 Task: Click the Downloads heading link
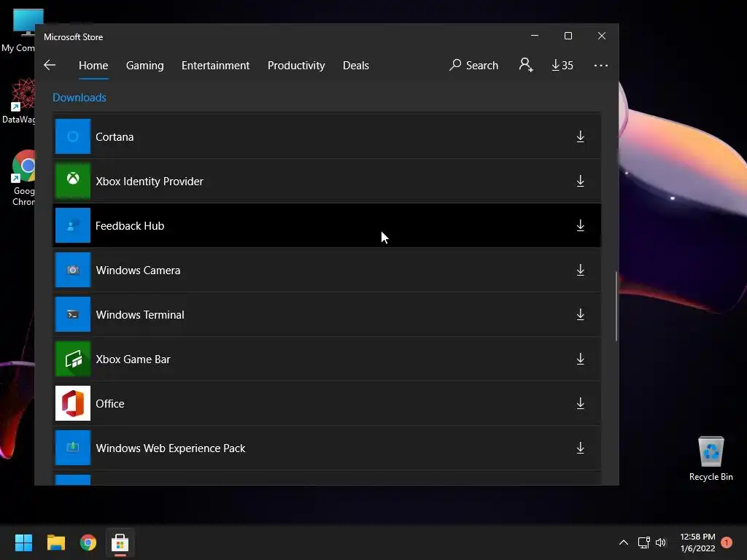(79, 98)
